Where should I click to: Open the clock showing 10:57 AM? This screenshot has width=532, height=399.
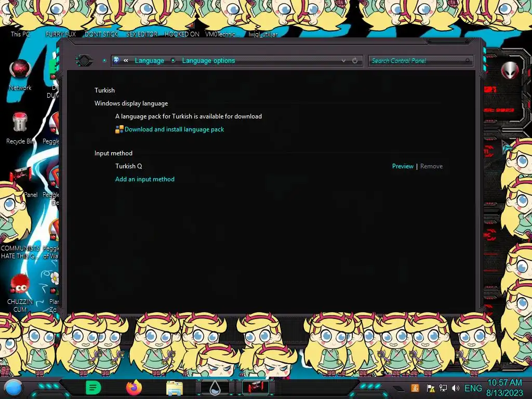[x=504, y=388]
